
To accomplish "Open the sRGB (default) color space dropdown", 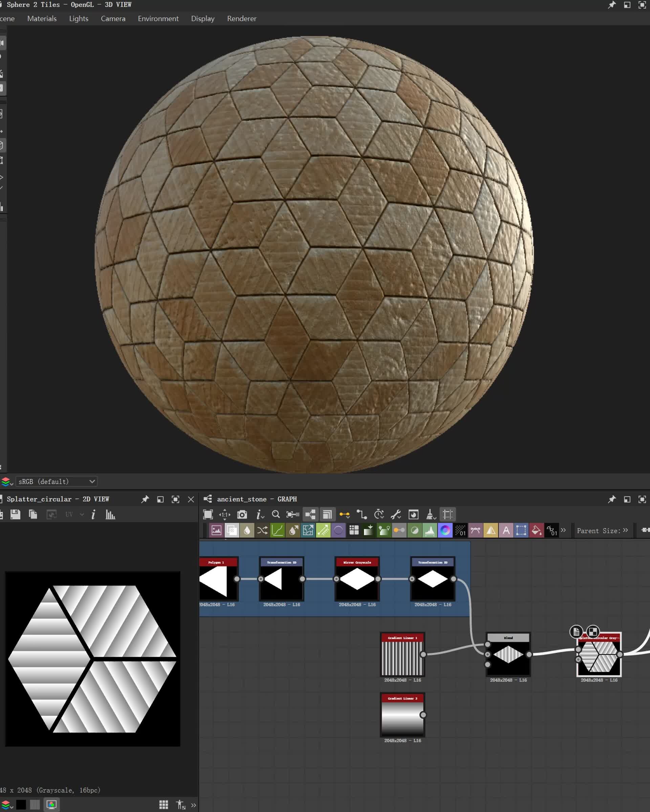I will (57, 481).
